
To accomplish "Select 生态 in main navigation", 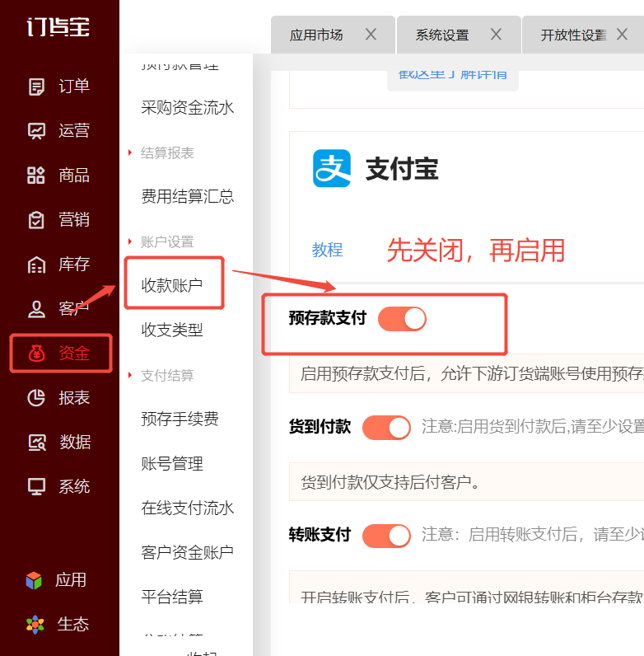I will point(72,625).
